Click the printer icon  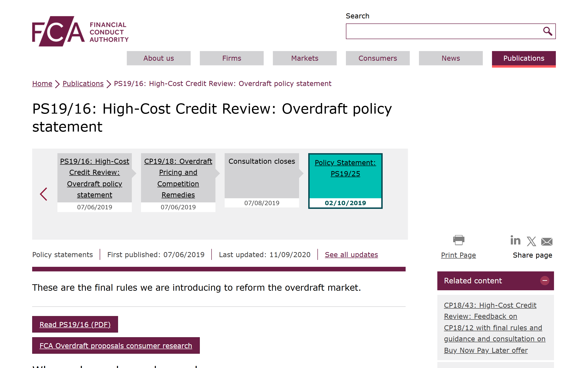[458, 240]
